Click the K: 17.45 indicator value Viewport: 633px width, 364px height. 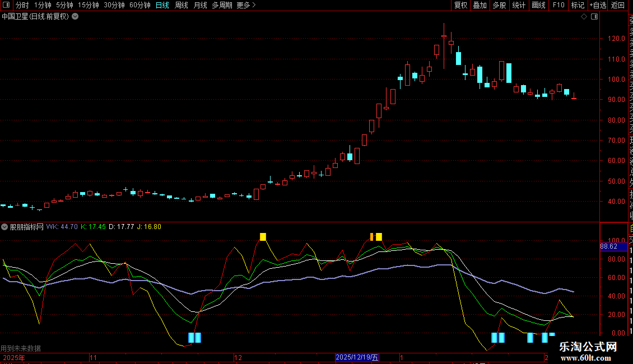click(x=93, y=227)
